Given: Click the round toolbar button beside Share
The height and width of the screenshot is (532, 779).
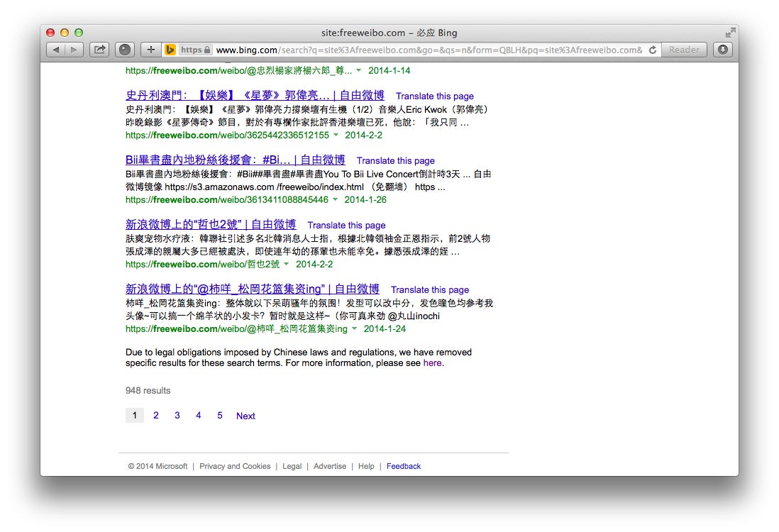Looking at the screenshot, I should (125, 50).
